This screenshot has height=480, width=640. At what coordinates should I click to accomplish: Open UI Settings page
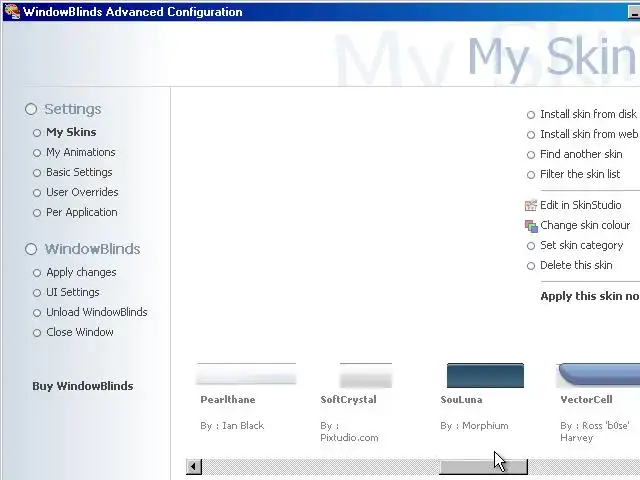click(73, 292)
